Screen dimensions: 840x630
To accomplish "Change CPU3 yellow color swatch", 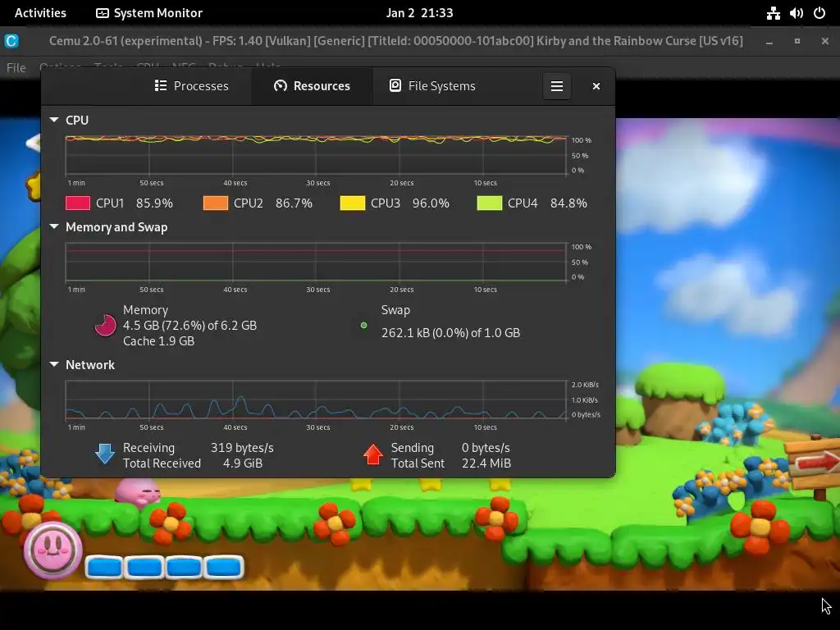I will click(x=353, y=203).
